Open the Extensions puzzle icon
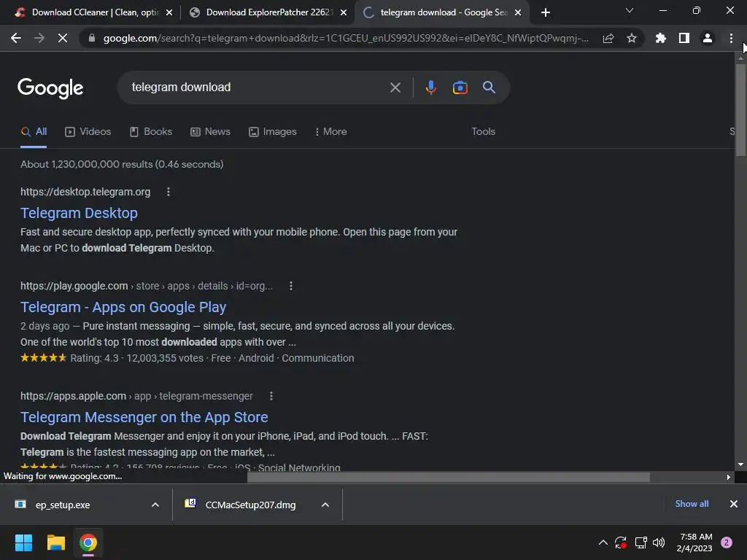Viewport: 747px width, 560px height. tap(661, 38)
